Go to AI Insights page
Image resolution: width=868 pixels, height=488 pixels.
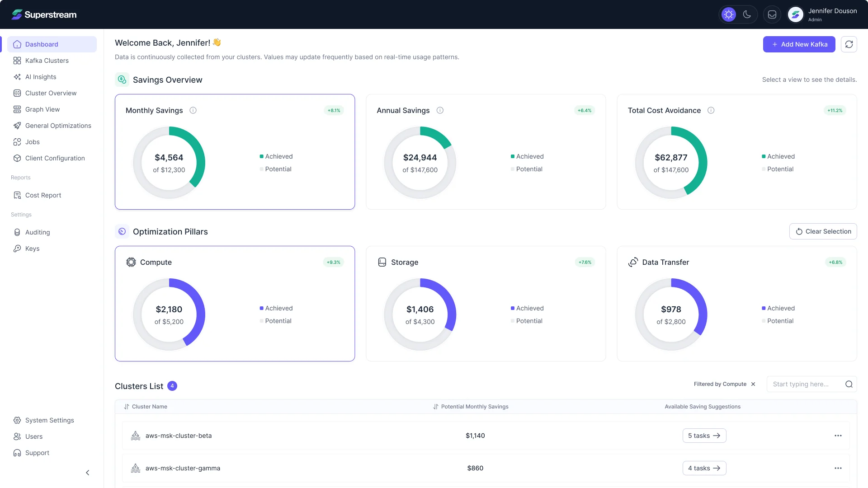click(x=52, y=77)
